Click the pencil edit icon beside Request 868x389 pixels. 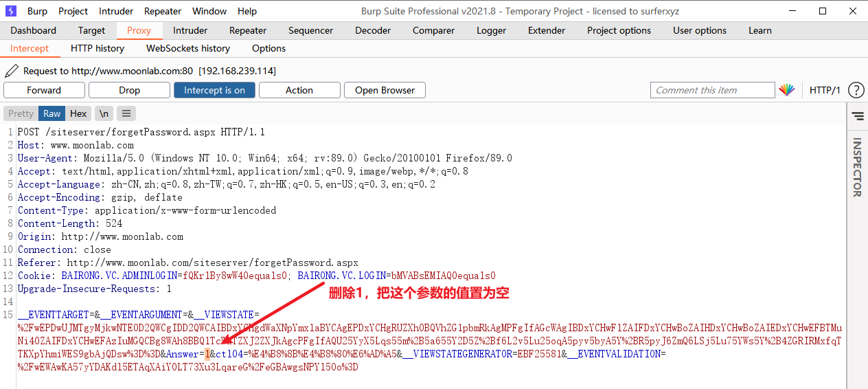(x=11, y=71)
